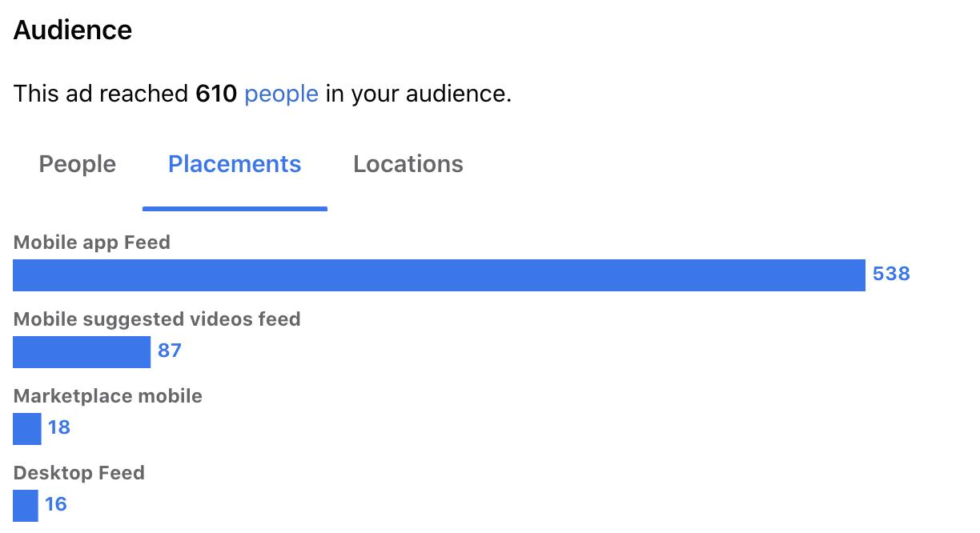Click the "Mobile app Feed" label
Image resolution: width=980 pixels, height=533 pixels.
tap(92, 242)
